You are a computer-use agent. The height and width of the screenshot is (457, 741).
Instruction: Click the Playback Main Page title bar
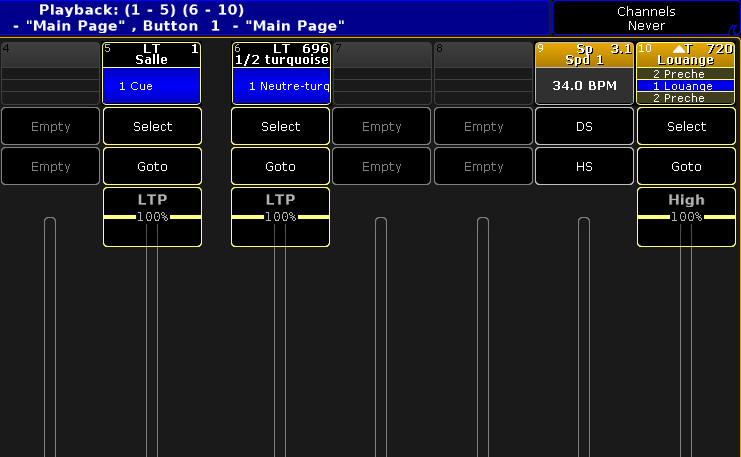click(x=275, y=18)
